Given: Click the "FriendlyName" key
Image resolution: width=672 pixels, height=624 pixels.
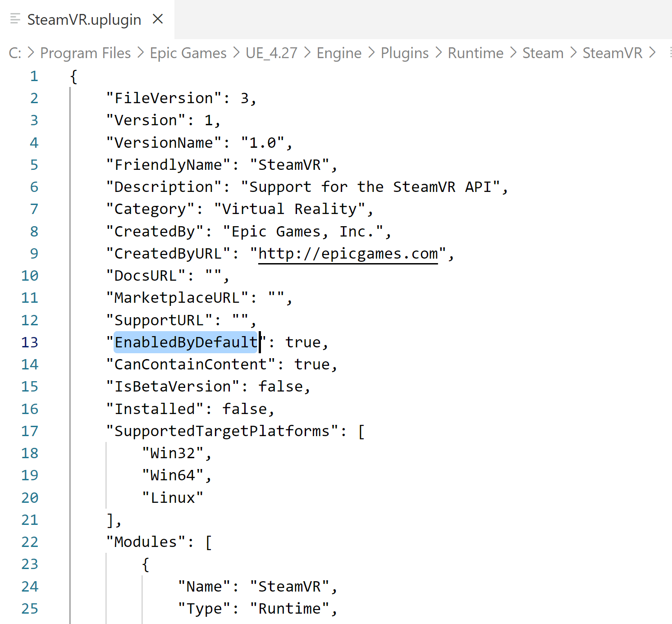Looking at the screenshot, I should [168, 165].
